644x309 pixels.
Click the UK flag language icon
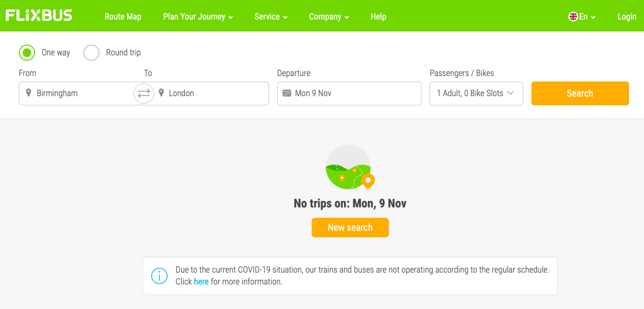tap(573, 17)
